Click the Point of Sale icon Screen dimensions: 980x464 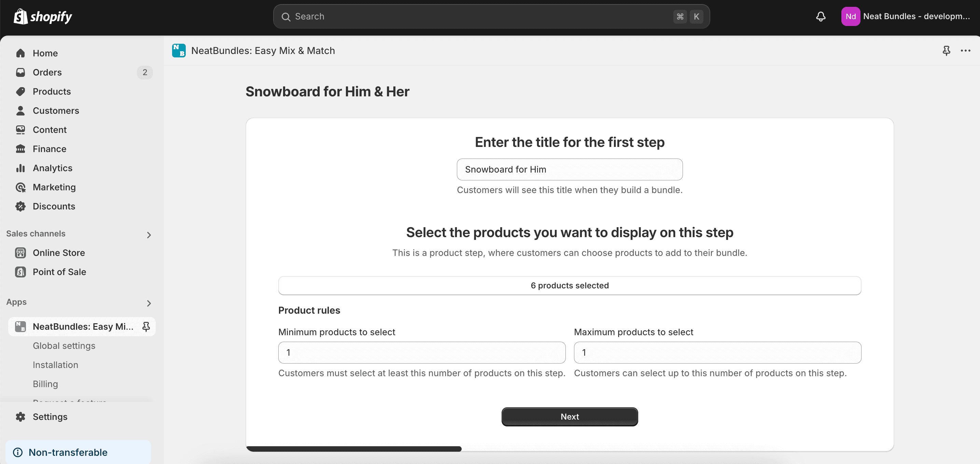click(x=20, y=272)
